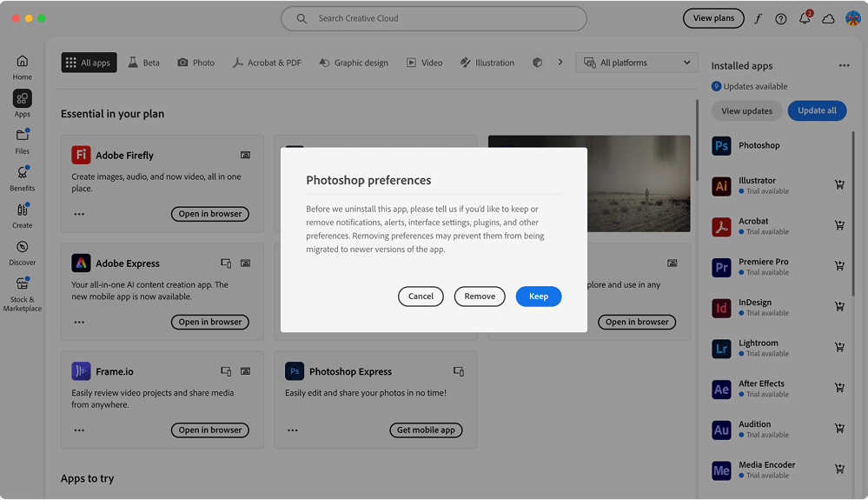Screen dimensions: 868x500
Task: Click the Media Encoder app icon
Action: point(721,470)
